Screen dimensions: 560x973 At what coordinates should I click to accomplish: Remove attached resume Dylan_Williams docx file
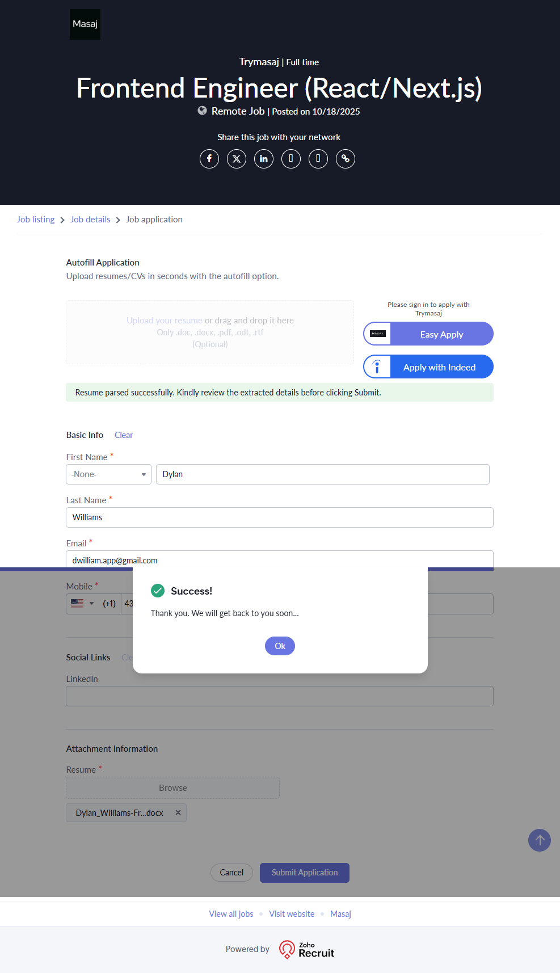pos(178,812)
